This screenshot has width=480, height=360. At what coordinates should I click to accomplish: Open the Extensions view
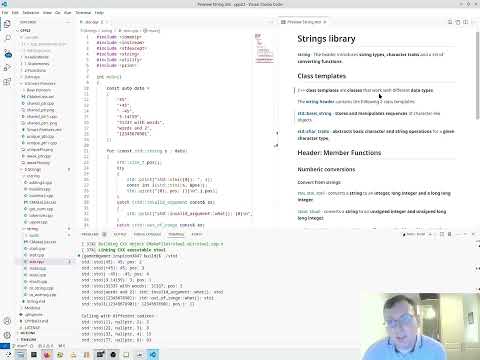pyautogui.click(x=7, y=82)
